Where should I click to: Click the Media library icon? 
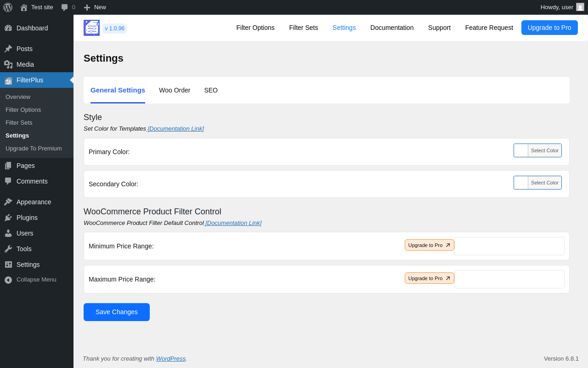(x=8, y=64)
